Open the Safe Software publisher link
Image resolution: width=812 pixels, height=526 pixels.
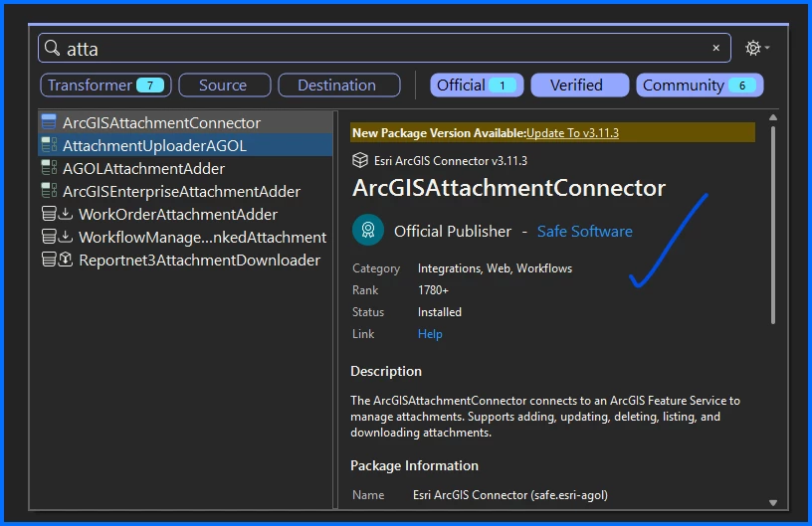tap(585, 232)
